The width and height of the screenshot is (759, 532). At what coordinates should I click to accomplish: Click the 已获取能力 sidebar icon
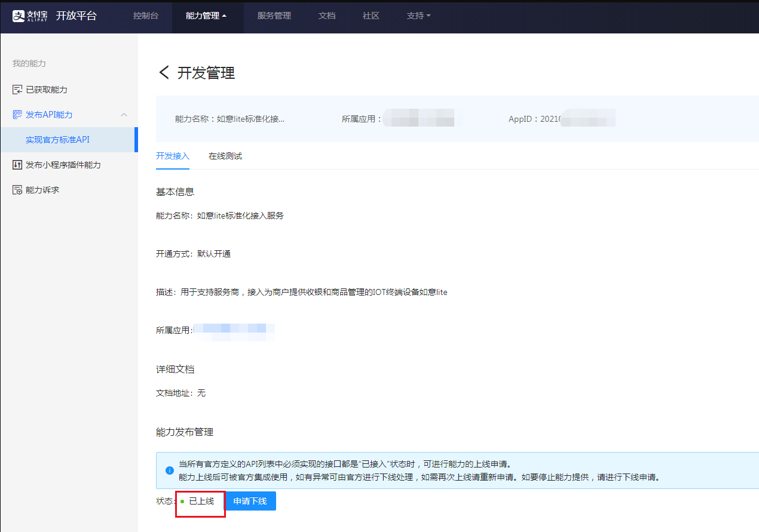(x=17, y=90)
